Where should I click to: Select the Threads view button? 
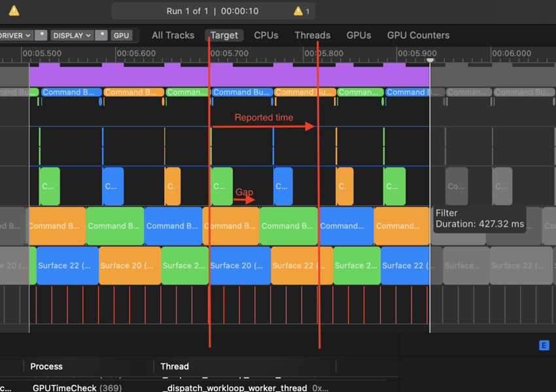312,35
